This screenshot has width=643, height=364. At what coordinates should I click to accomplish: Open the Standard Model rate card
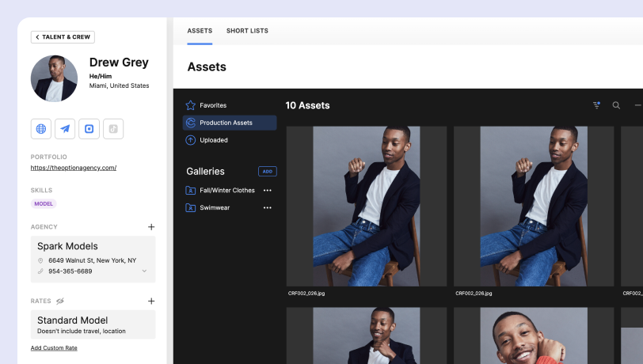[x=93, y=324]
